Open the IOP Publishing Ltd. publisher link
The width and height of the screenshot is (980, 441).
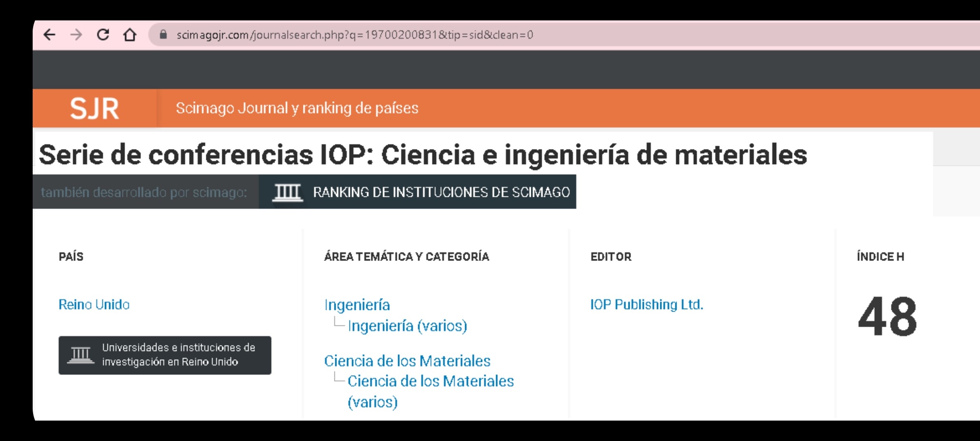coord(647,305)
